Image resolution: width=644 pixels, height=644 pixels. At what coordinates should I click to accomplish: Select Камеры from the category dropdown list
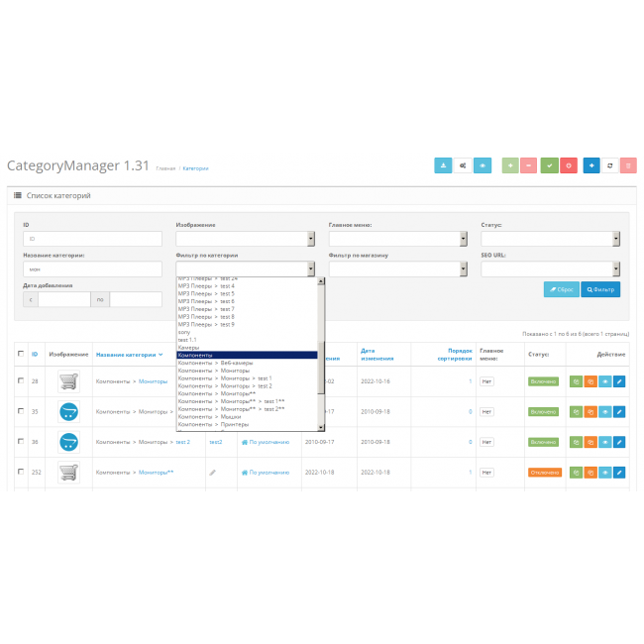[189, 348]
